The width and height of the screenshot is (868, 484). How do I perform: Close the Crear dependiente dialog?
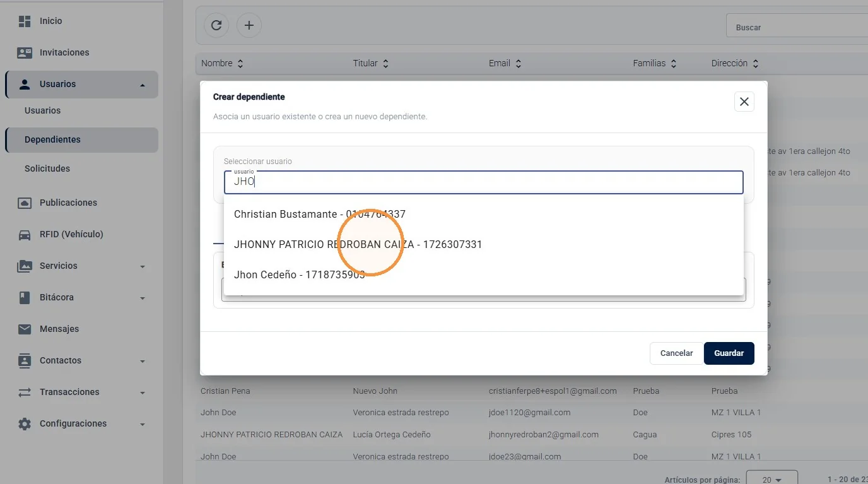pos(744,102)
